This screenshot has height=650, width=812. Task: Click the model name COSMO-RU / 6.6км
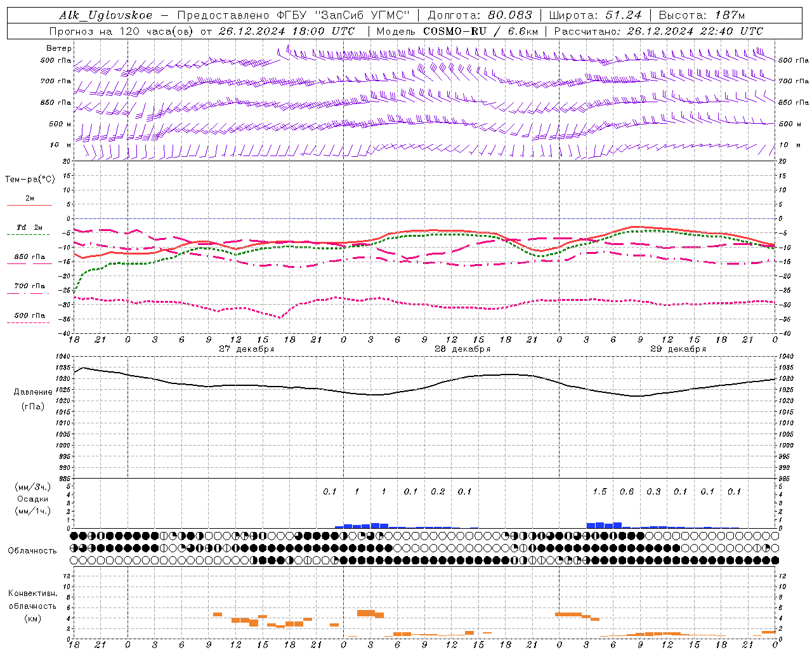[x=480, y=31]
